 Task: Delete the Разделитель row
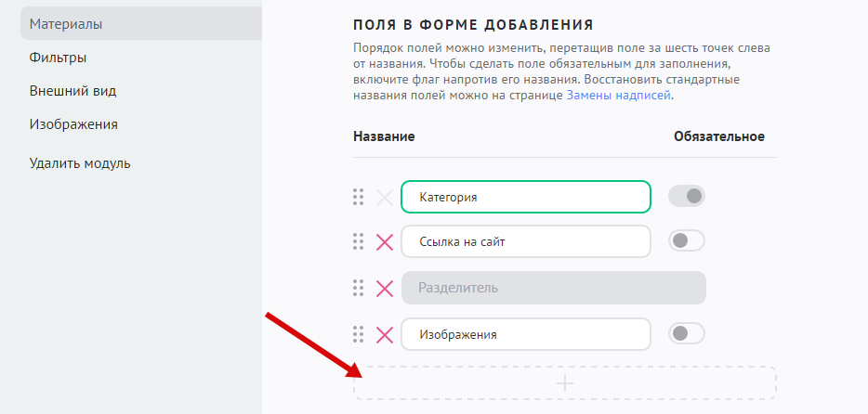tap(384, 289)
